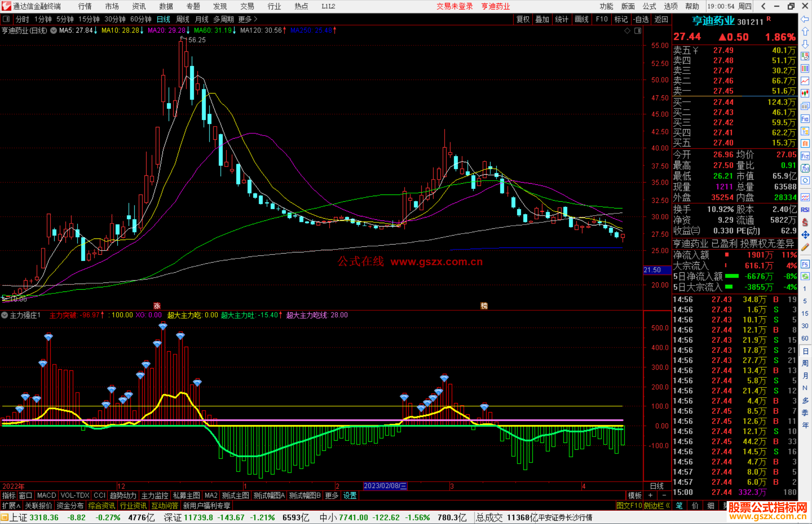Toggle the square window icon at the chart's top right
The image size is (812, 524).
[638, 31]
